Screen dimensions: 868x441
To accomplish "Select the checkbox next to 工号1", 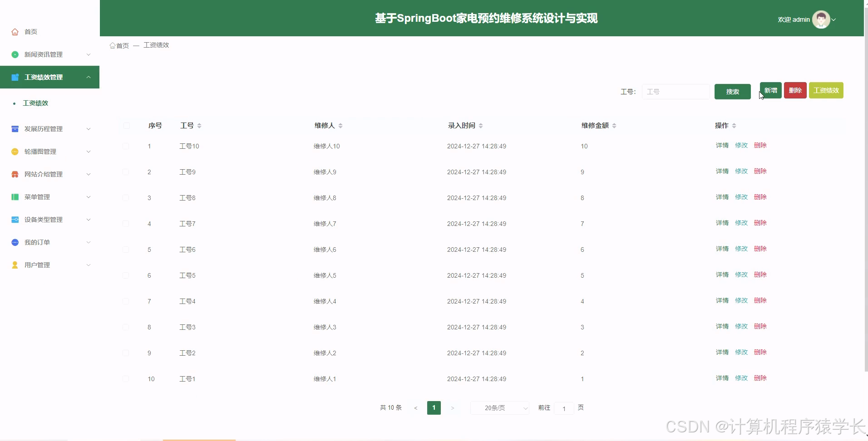I will (x=126, y=378).
